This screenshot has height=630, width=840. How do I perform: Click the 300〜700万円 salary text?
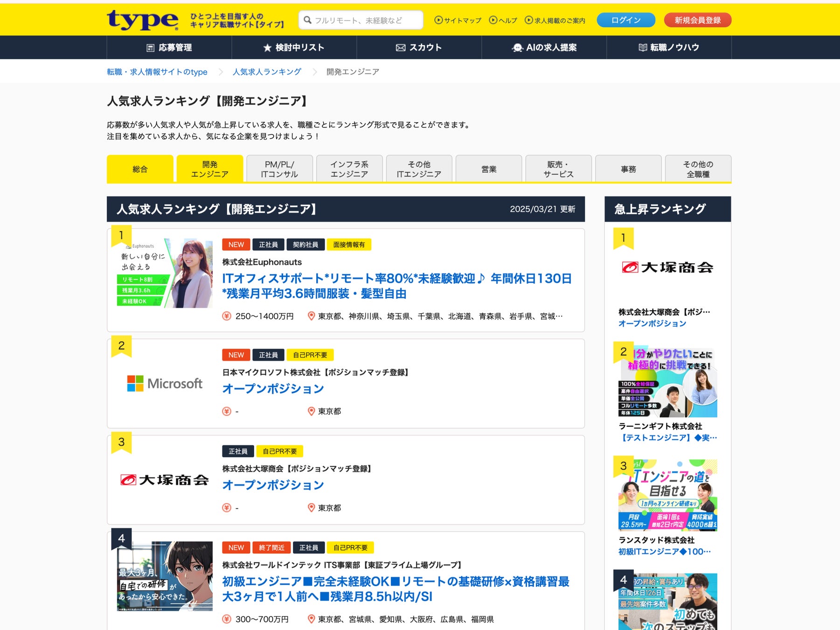(262, 619)
